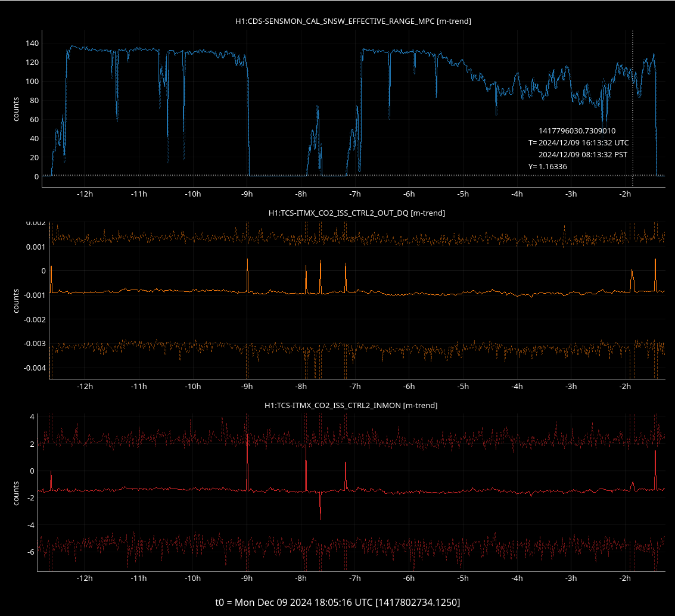Click the -0.004 y-axis tick in OUT_DQ plot
The width and height of the screenshot is (675, 616).
[x=35, y=368]
